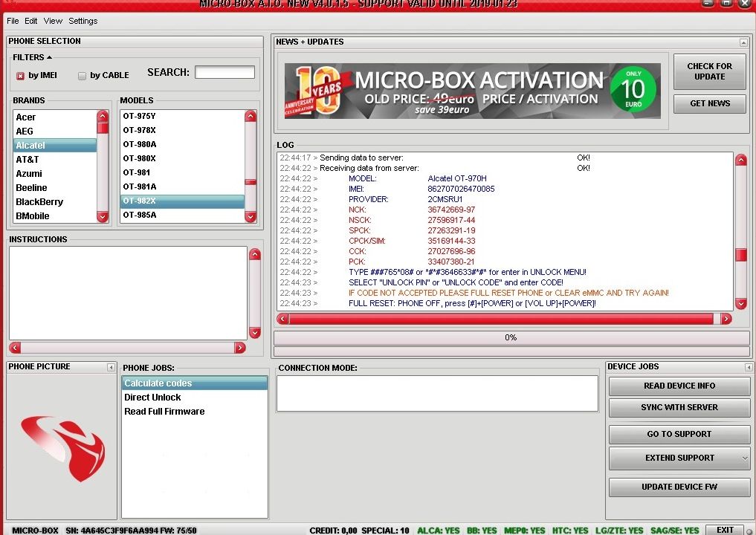Click log scroll up arrow

[741, 160]
